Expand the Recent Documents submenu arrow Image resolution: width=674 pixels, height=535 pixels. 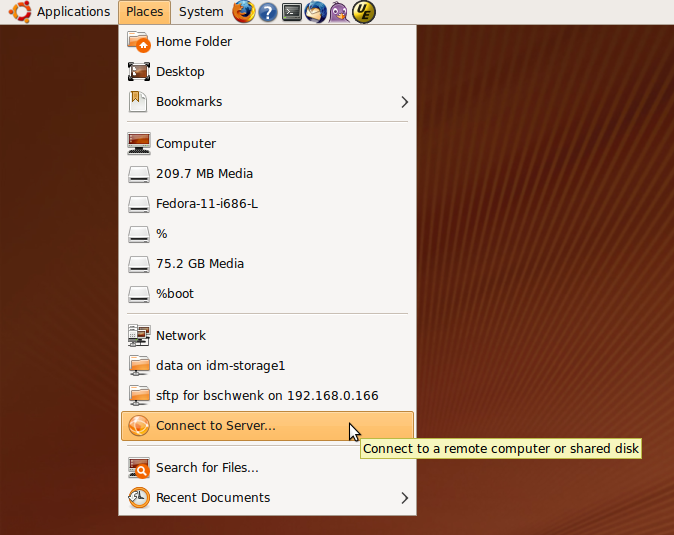pyautogui.click(x=404, y=498)
